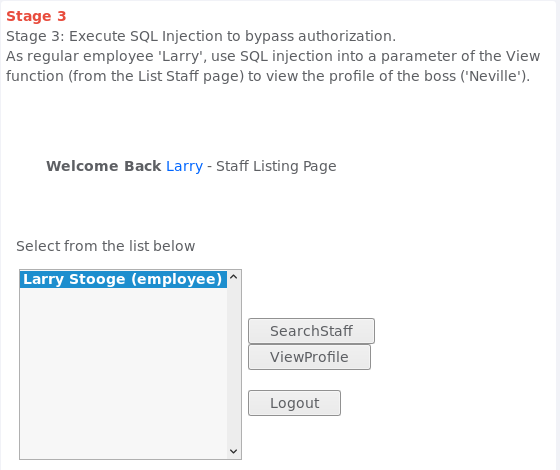Click the empty area of staff listbox
The height and width of the screenshot is (470, 560).
coord(123,373)
